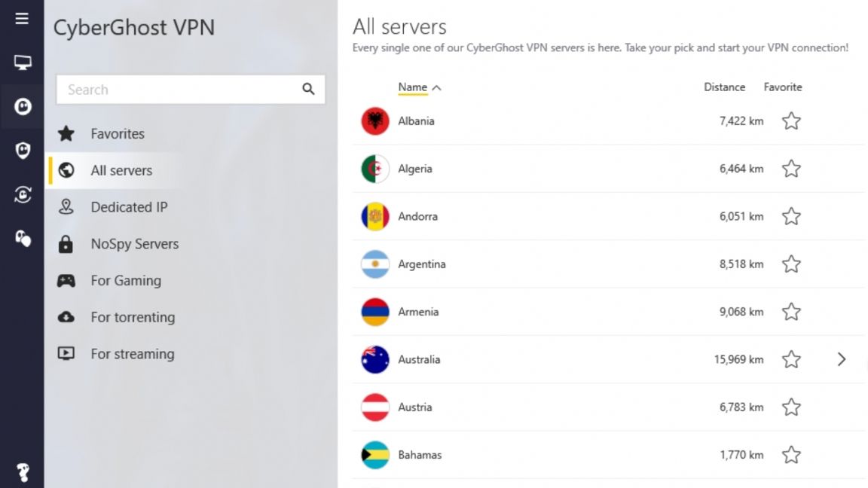Select the Andorra flag icon
Viewport: 868px width, 488px height.
point(375,216)
